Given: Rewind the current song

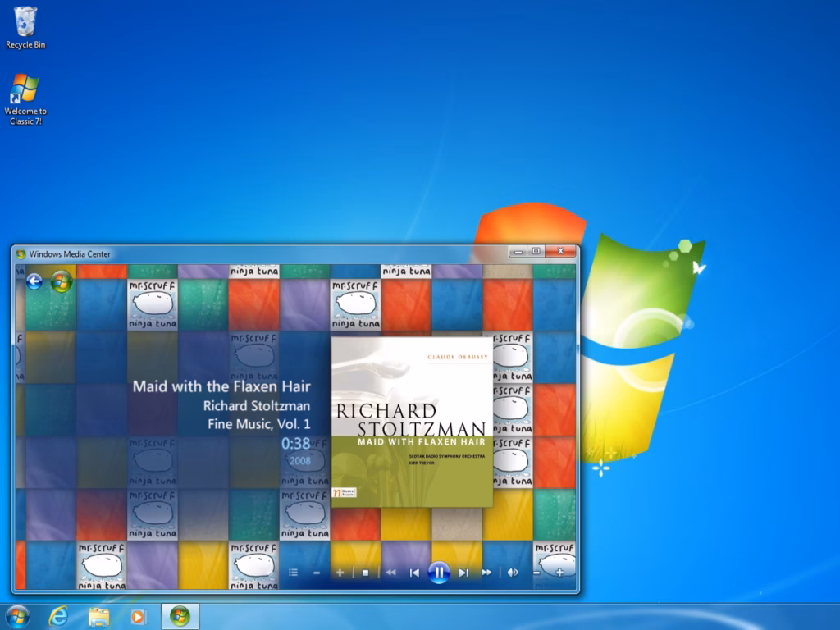Looking at the screenshot, I should (390, 573).
